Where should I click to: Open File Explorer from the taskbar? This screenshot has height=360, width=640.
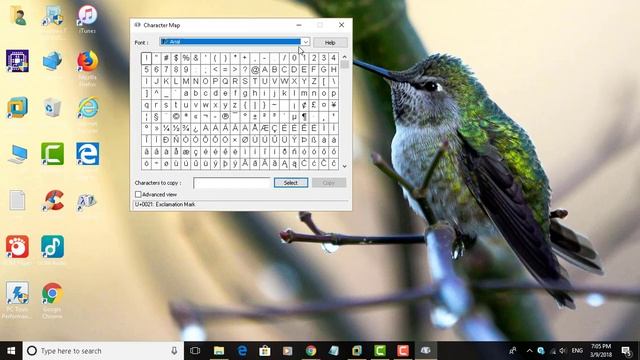(x=219, y=351)
